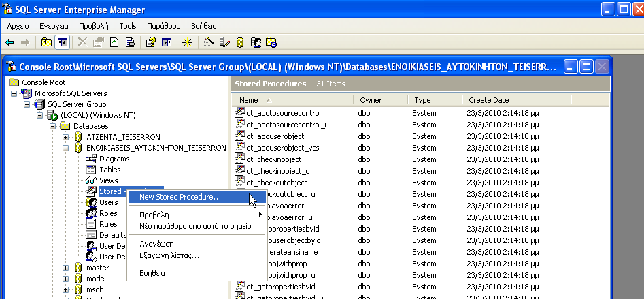
Task: Click the New job folder-clock icon
Action: pyautogui.click(x=271, y=42)
